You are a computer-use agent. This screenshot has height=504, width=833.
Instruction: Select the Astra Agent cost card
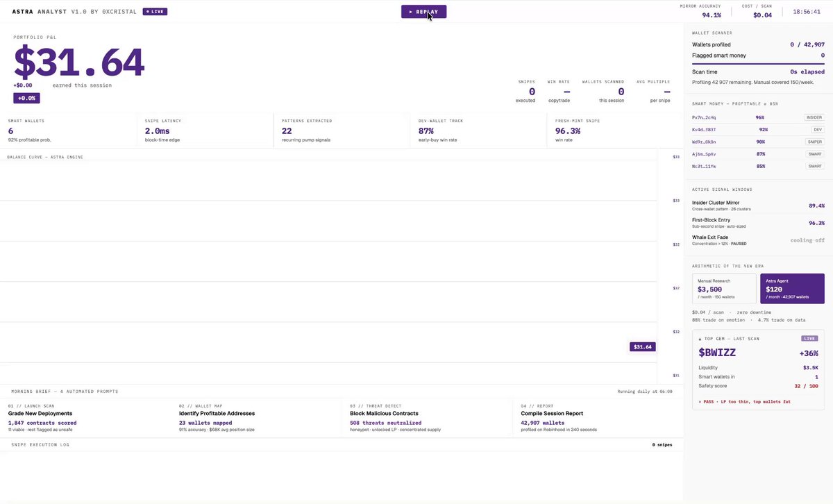(792, 289)
